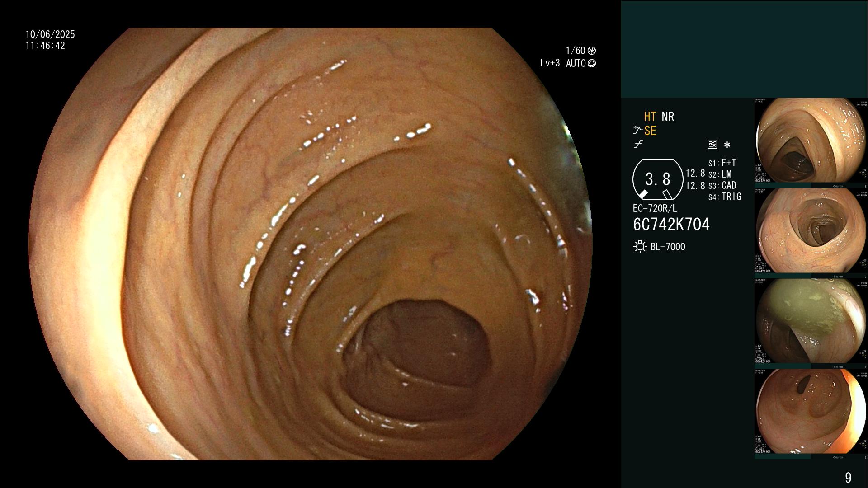Click the upper 12.8 value
Screen dimensions: 868x488
(x=695, y=173)
